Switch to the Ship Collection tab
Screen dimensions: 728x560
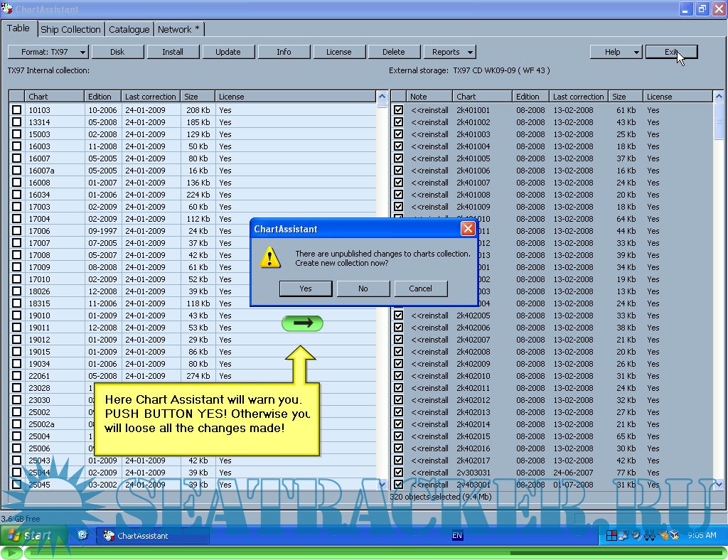point(70,29)
